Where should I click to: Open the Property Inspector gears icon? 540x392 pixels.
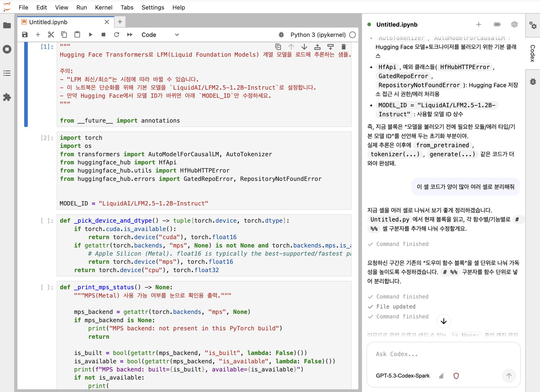(x=533, y=25)
